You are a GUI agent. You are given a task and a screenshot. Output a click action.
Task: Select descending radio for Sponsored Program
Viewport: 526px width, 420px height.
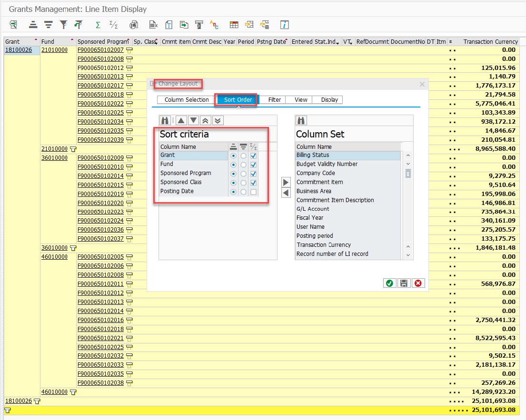click(x=244, y=174)
